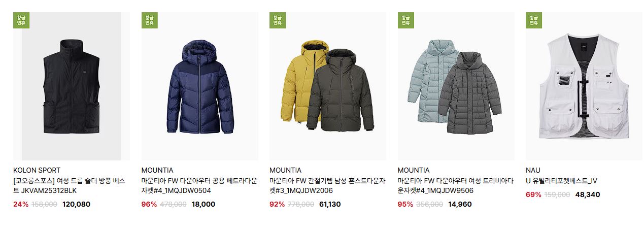Open the navy Mountia down jacket image
This screenshot has height=229, width=644.
200,86
